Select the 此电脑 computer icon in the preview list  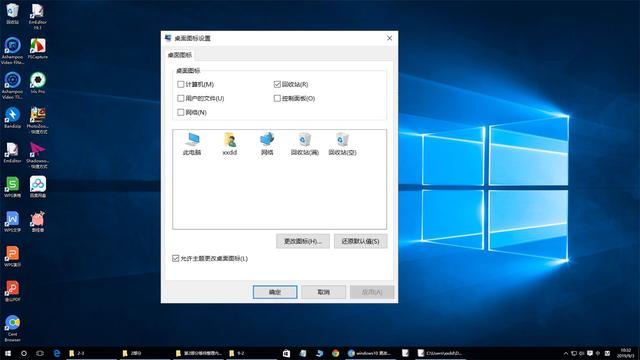(192, 144)
